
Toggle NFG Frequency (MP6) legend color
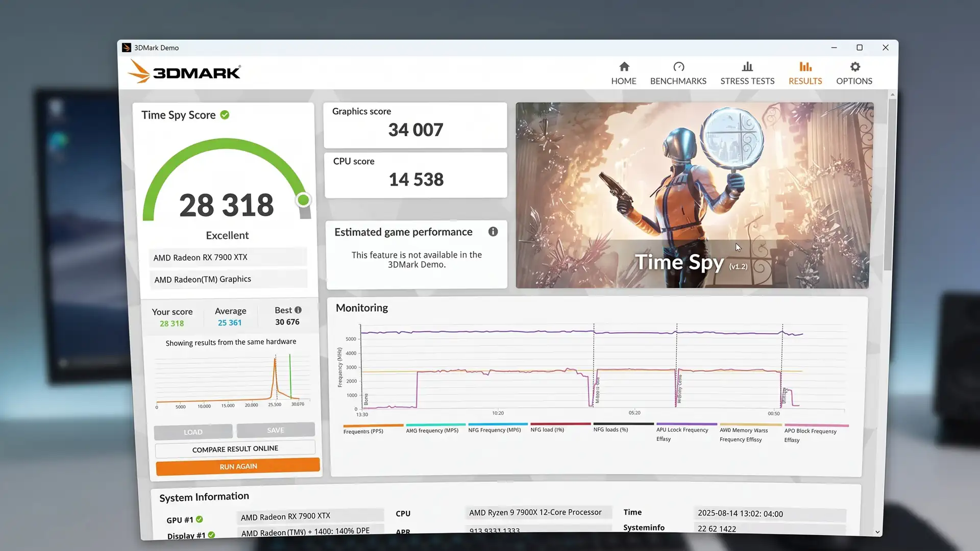point(498,424)
